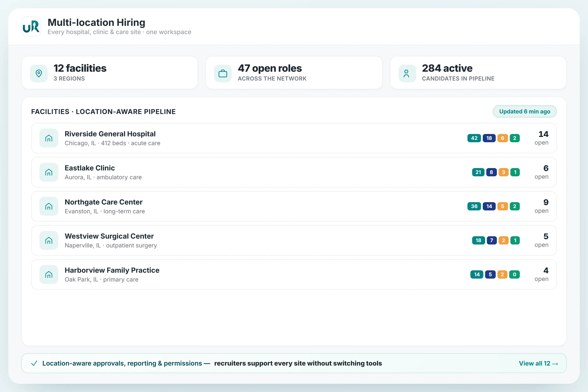588x392 pixels.
Task: Click 'recruiters support every site without switching tools'
Action: [x=298, y=363]
